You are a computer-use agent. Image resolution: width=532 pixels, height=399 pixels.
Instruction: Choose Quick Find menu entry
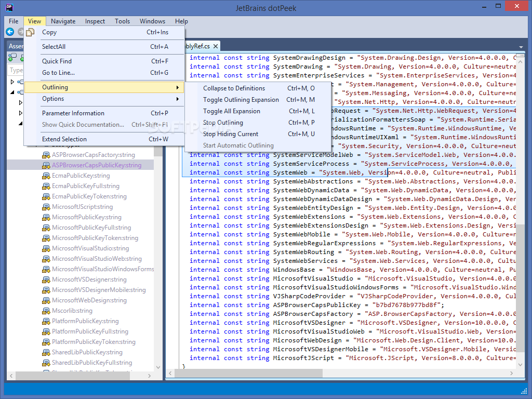104,61
